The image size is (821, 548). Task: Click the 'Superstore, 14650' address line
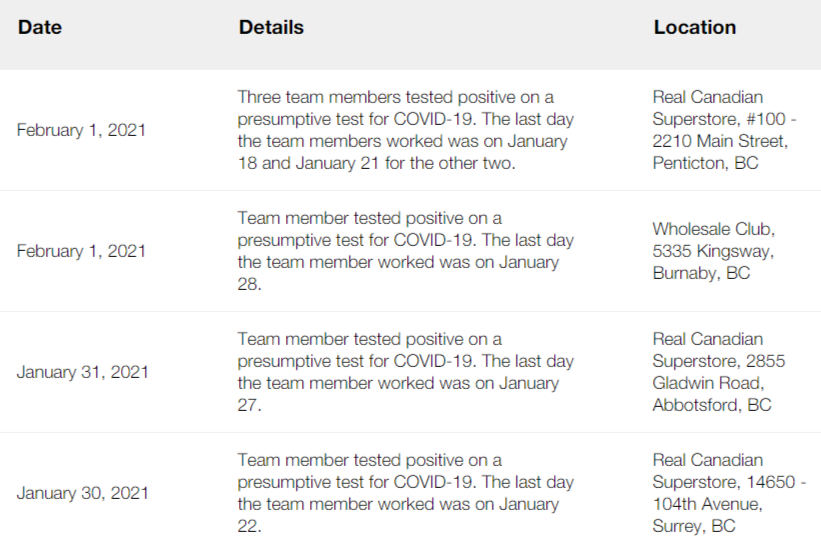pos(729,482)
